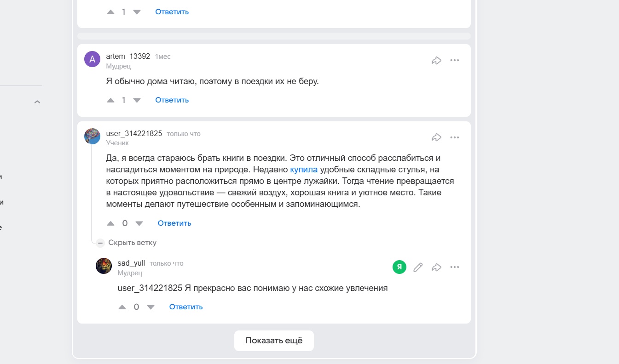Image resolution: width=619 pixels, height=364 pixels.
Task: Edit sad_yull's reply with pencil icon
Action: [x=417, y=267]
